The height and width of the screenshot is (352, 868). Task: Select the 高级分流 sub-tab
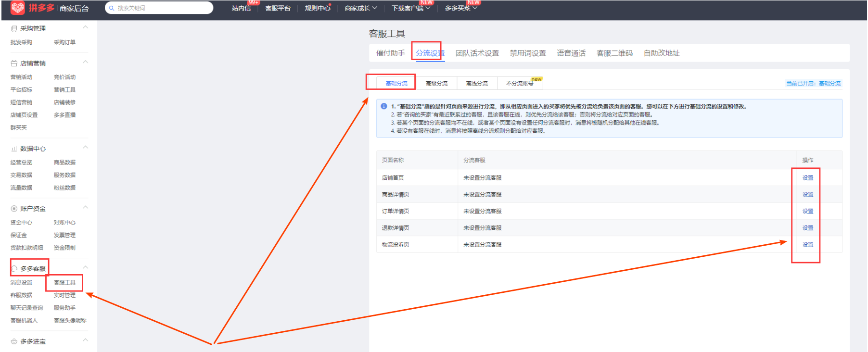point(437,84)
